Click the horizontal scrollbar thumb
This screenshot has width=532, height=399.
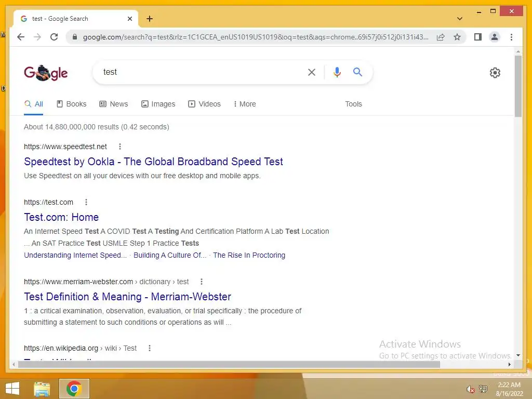pos(229,364)
